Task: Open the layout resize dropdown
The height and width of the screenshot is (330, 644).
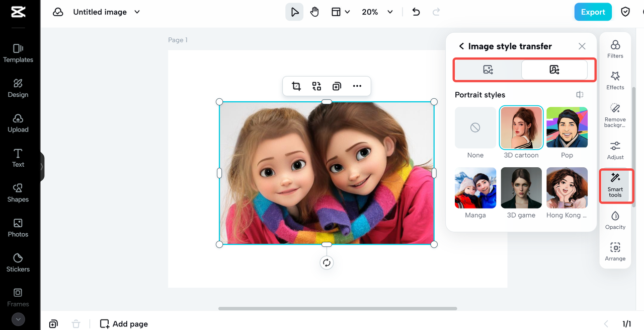Action: tap(341, 12)
